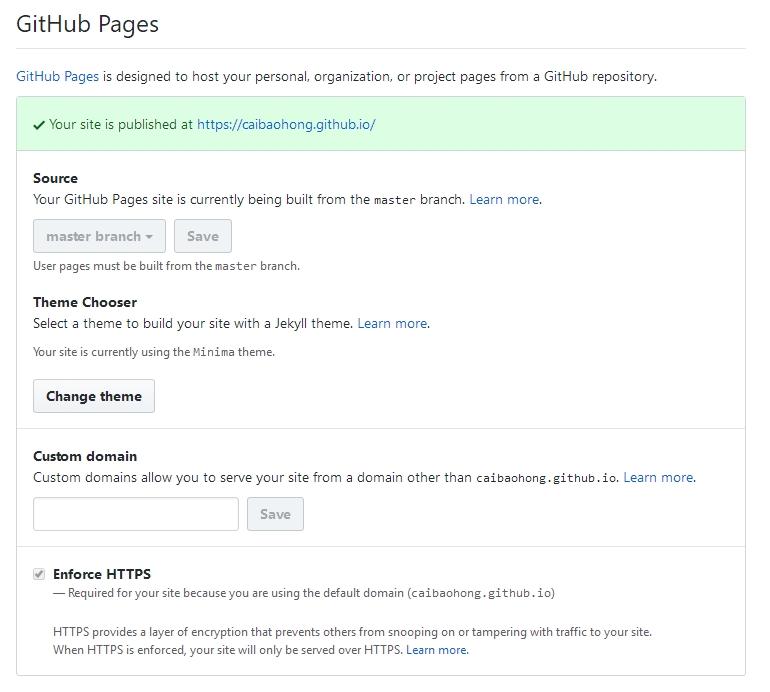Click the Theme Chooser section heading

click(x=85, y=302)
